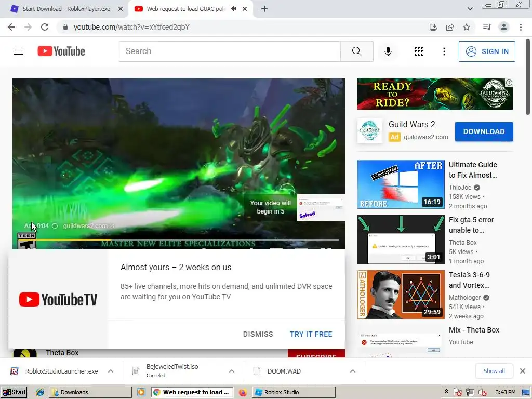The height and width of the screenshot is (399, 532).
Task: Click the Guild Wars 2 DOWNLOAD button
Action: [x=484, y=131]
